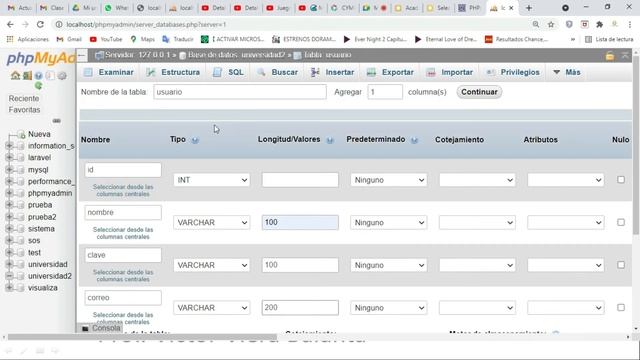Select the sistema database

point(41,229)
